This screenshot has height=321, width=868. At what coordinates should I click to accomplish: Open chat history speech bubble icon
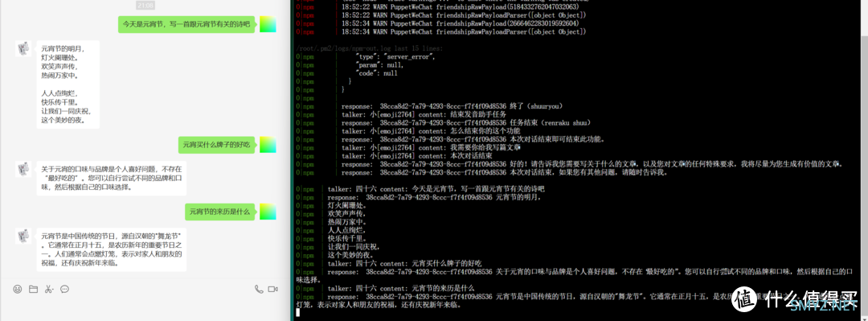[64, 289]
